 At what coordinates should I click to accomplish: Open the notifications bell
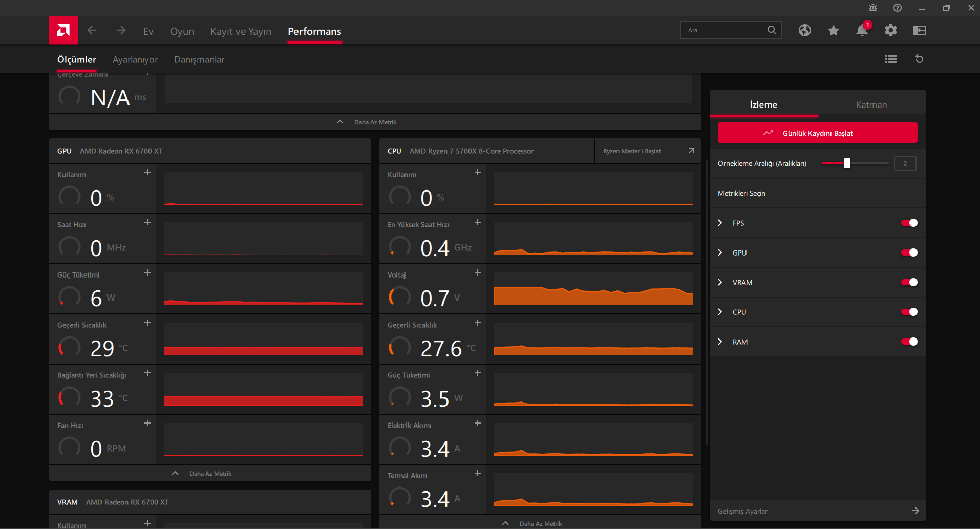coord(862,31)
